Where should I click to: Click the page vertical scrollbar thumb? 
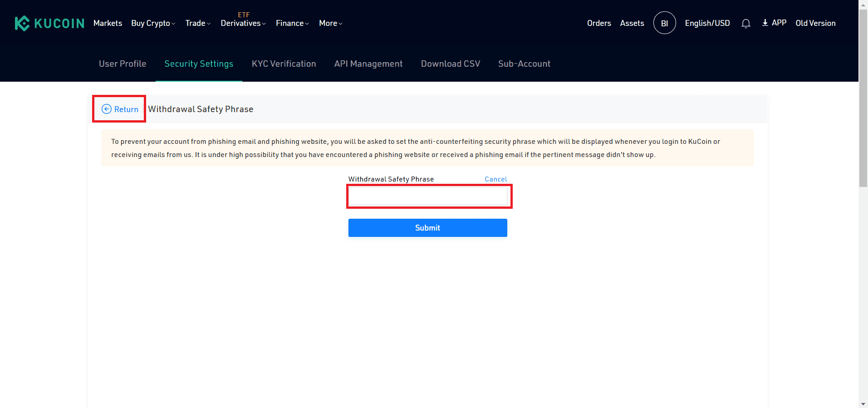pyautogui.click(x=863, y=98)
